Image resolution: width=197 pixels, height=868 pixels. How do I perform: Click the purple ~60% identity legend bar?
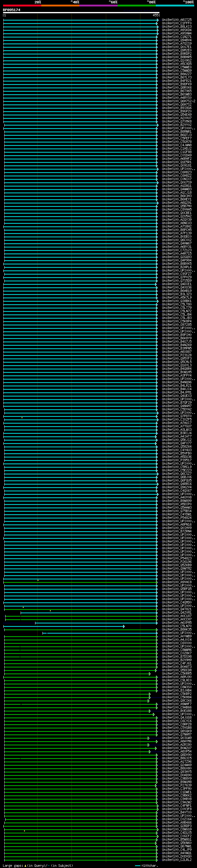click(99, 6)
